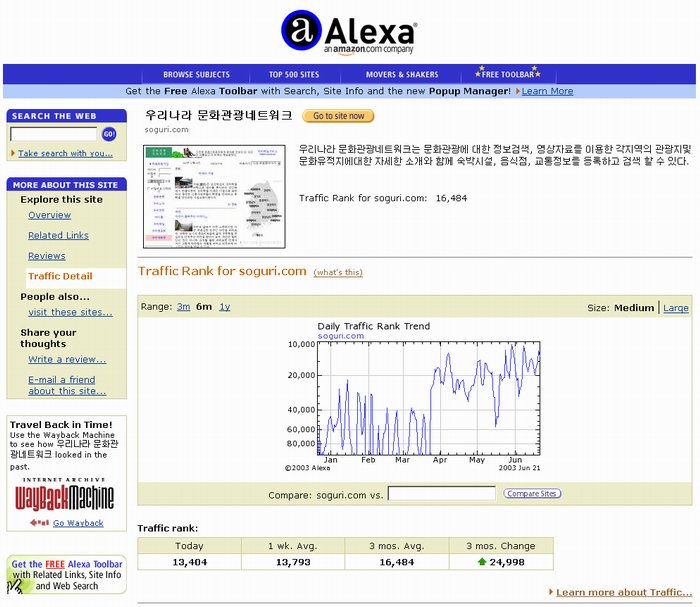Open Browse Subjects in the nav bar

click(x=196, y=75)
